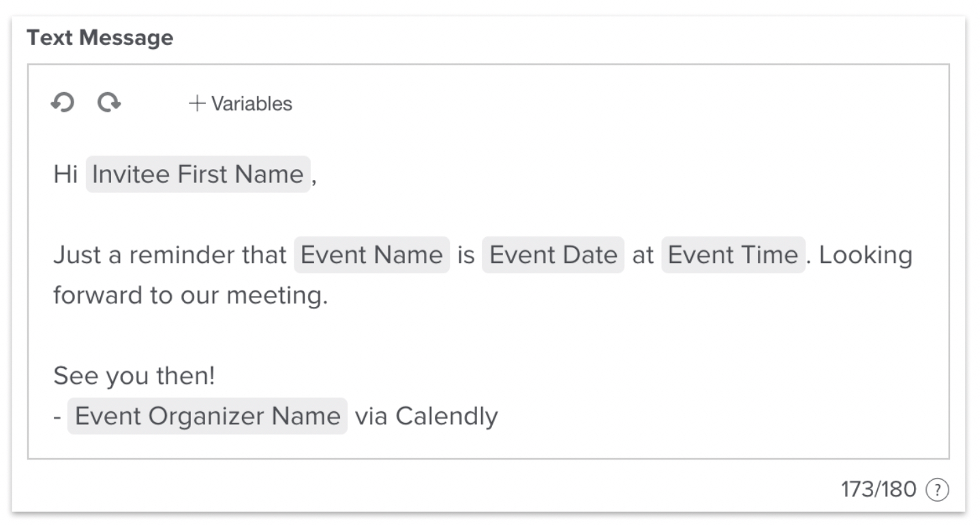Select the Event Organizer Name variable chip
This screenshot has width=980, height=525.
coord(206,416)
